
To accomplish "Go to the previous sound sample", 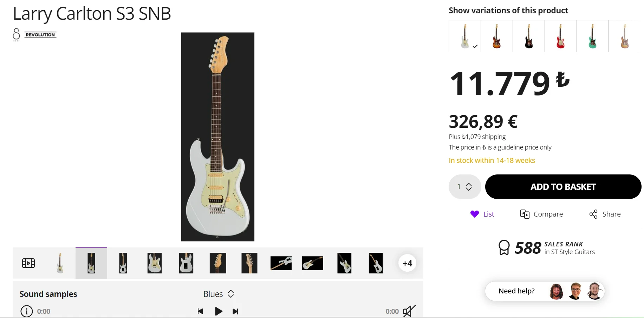I will [x=200, y=311].
